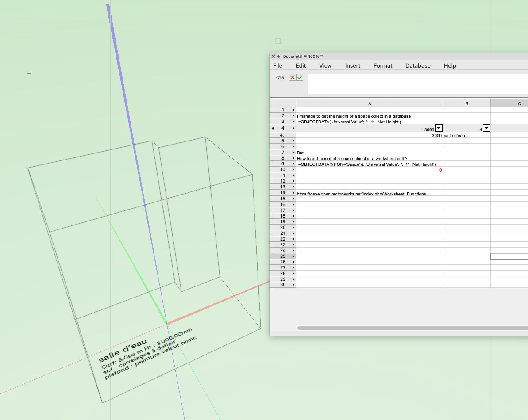Click the row 2 arrow menu icon
This screenshot has height=420, width=528.
coord(293,116)
